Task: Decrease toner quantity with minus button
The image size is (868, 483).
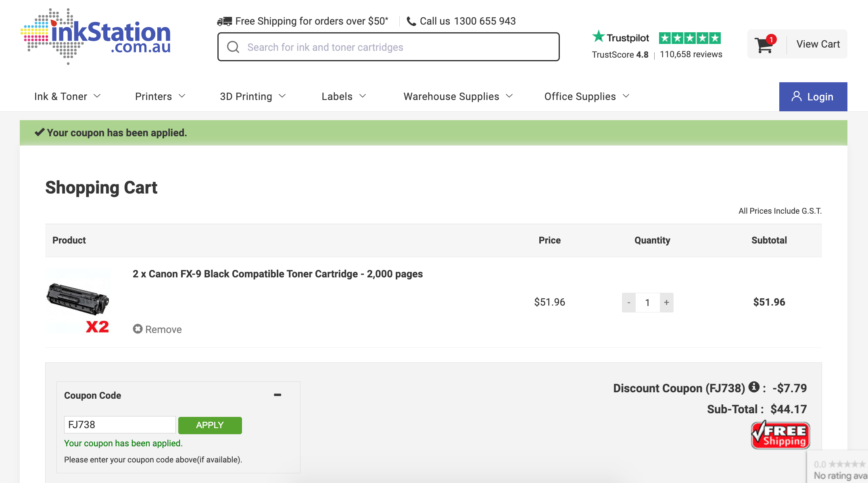Action: (628, 302)
